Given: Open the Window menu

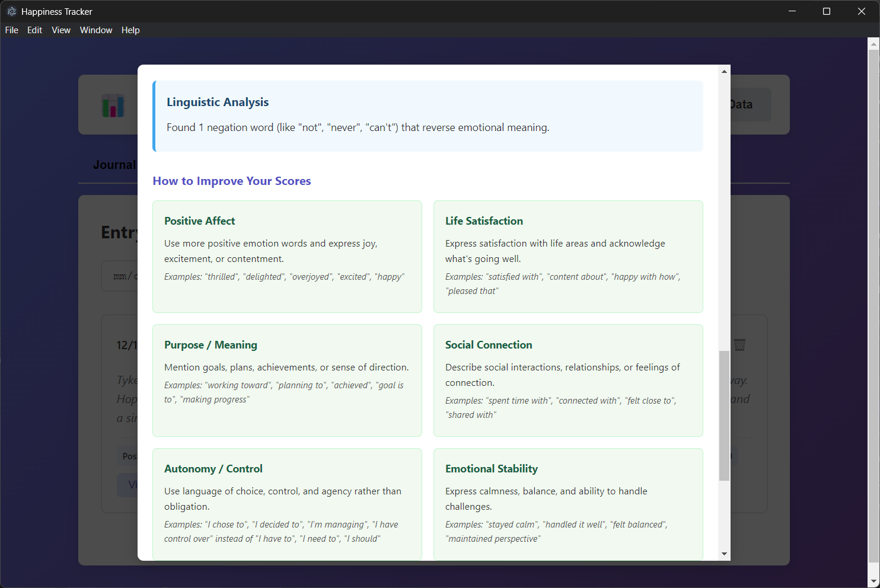Looking at the screenshot, I should pos(96,30).
